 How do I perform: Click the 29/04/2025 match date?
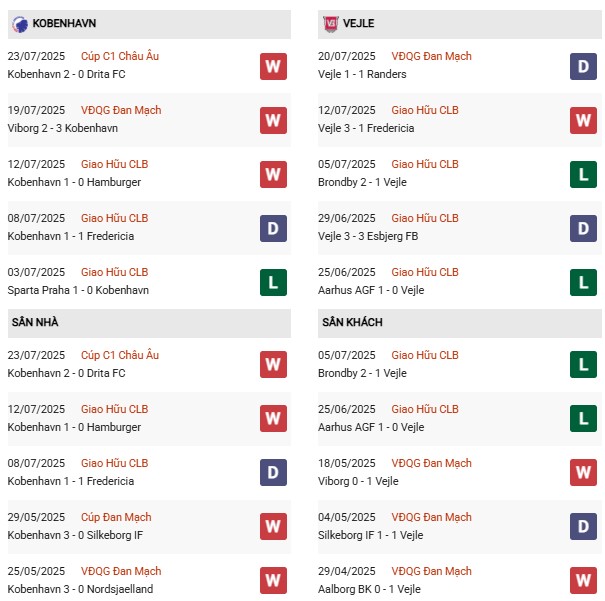click(x=348, y=571)
